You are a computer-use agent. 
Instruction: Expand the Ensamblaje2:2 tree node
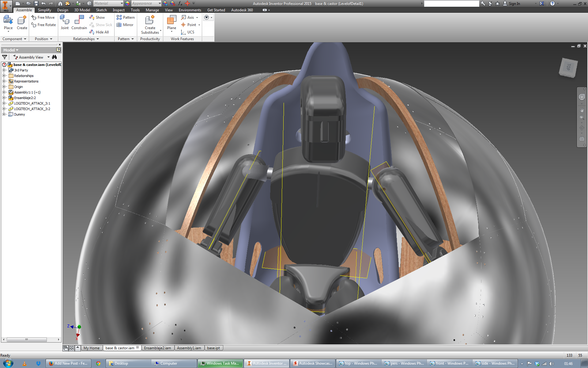4,98
